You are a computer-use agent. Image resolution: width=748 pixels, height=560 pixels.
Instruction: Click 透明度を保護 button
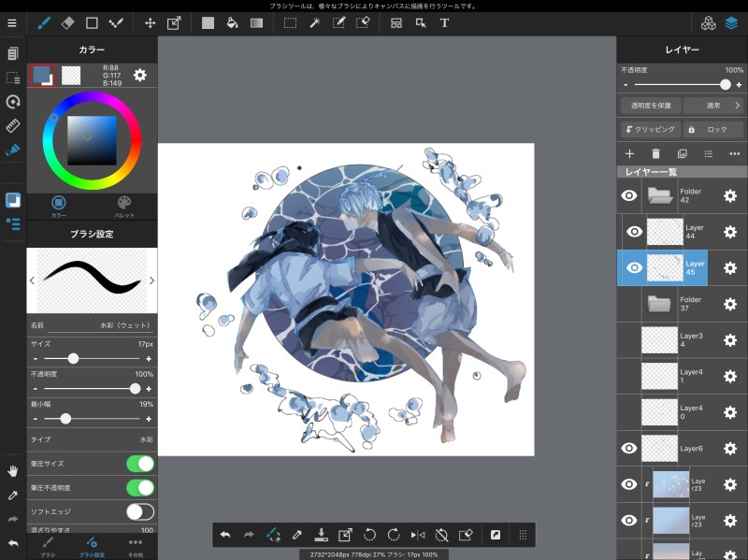pos(651,106)
